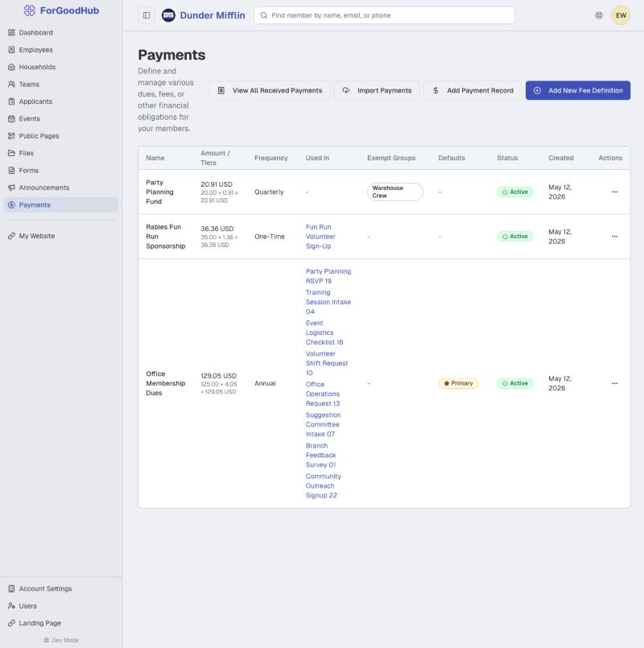Open the EW user avatar menu
644x648 pixels.
(621, 15)
